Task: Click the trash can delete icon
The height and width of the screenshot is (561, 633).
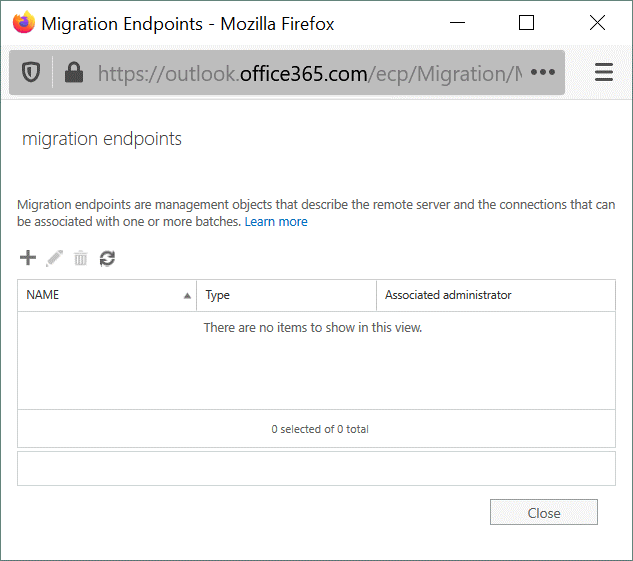Action: click(x=81, y=258)
